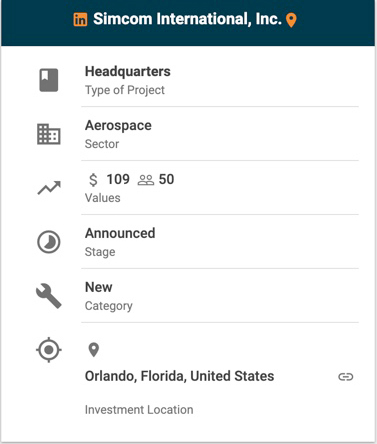This screenshot has height=444, width=377.
Task: Open the chain link icon beside Orlando
Action: pos(346,377)
